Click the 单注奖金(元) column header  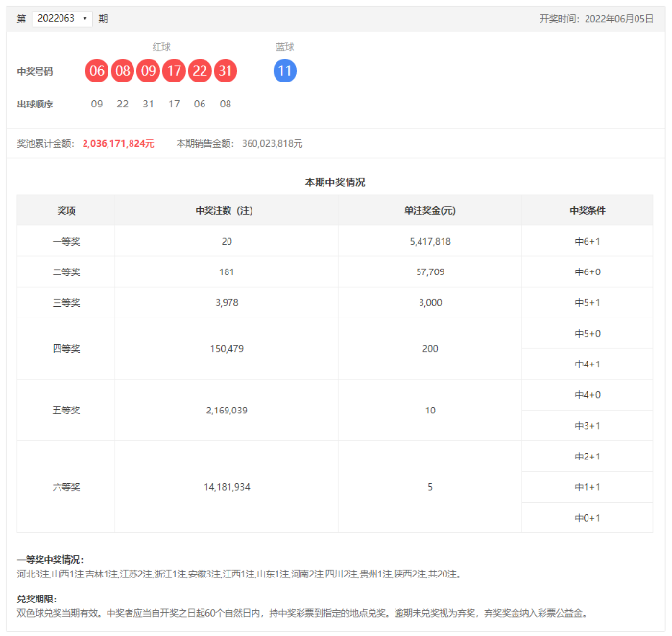point(429,210)
